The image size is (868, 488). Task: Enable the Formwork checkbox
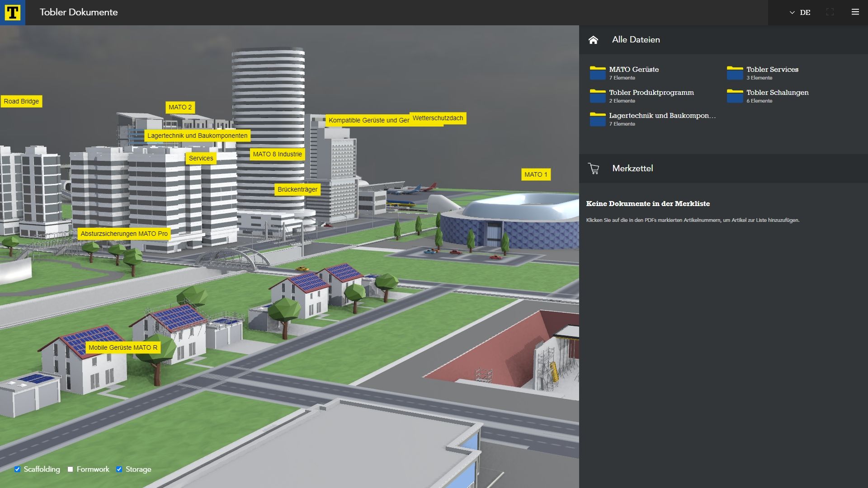click(x=71, y=469)
